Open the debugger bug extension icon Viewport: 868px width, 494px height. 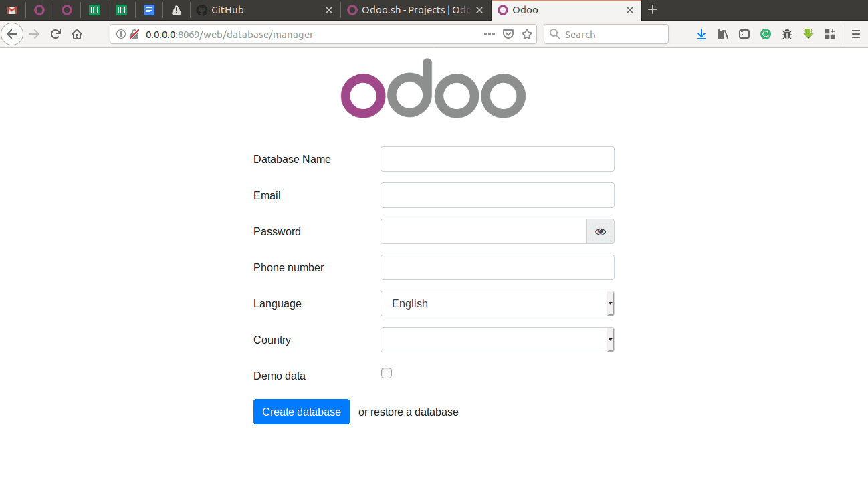click(787, 33)
